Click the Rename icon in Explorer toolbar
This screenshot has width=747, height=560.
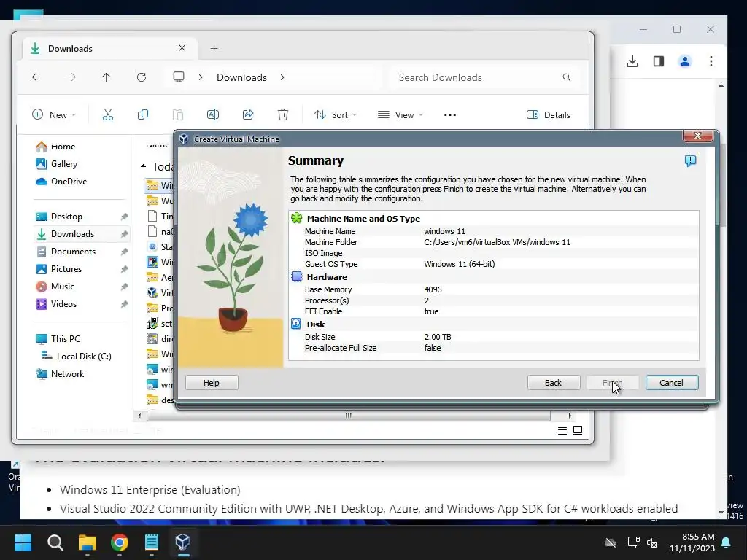click(x=212, y=114)
